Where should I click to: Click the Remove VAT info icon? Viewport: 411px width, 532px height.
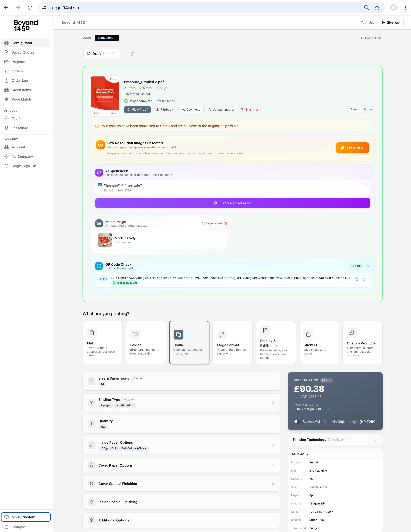click(x=324, y=422)
